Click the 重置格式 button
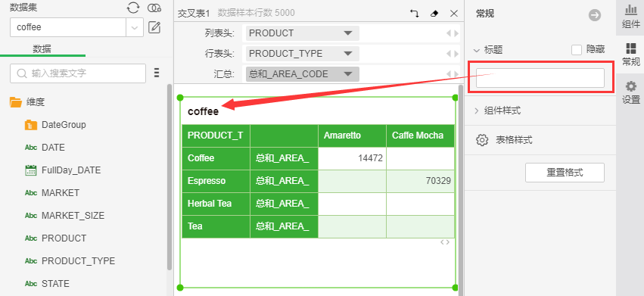The width and height of the screenshot is (644, 296). click(565, 173)
